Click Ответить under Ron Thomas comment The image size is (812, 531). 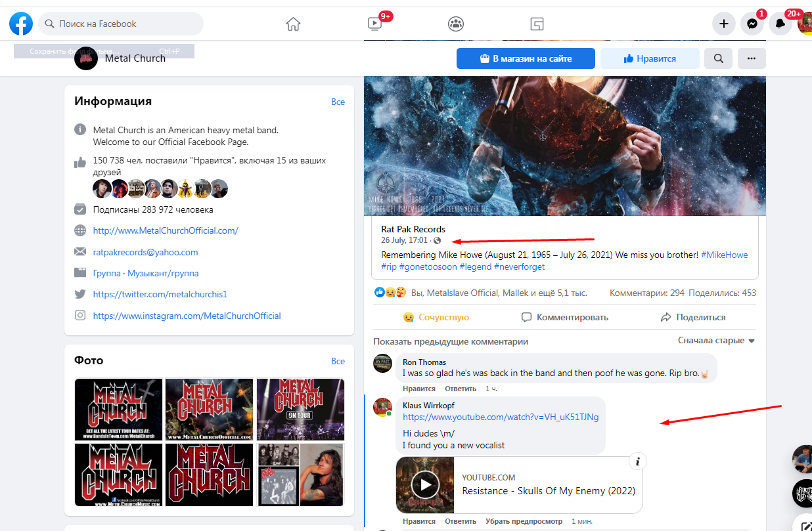(461, 389)
